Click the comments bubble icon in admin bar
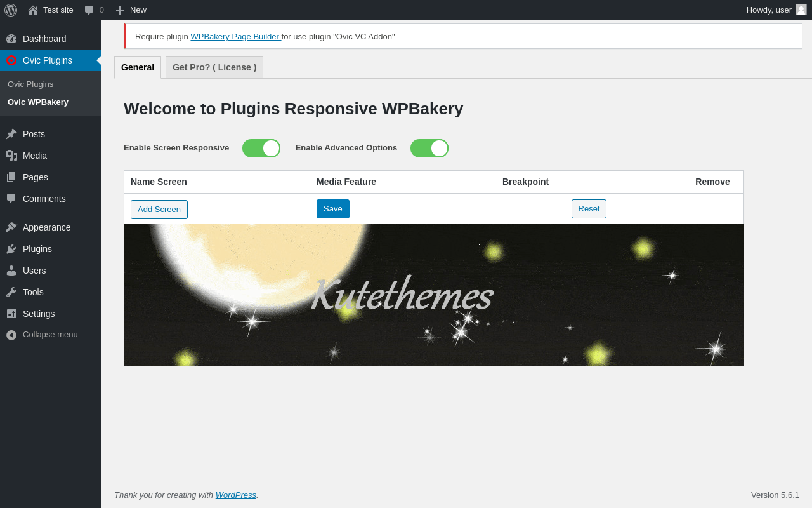Screen dimensions: 812x508 tap(89, 10)
